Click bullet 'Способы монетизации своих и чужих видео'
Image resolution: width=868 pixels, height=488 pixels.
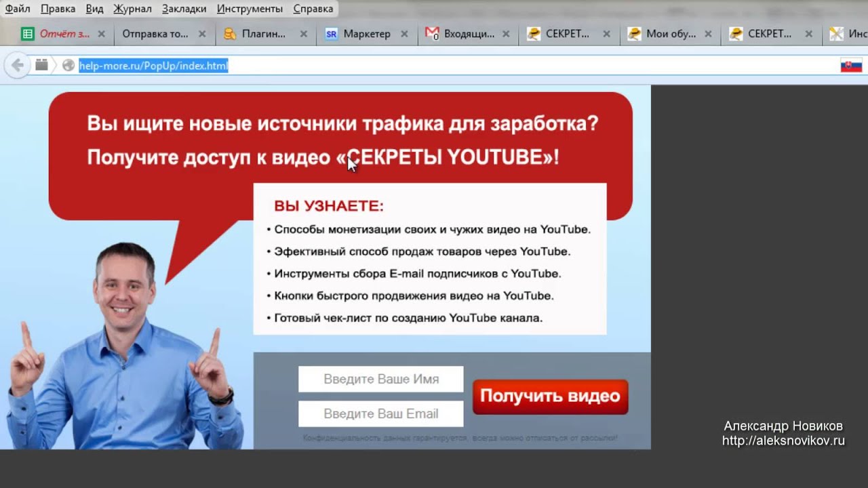coord(429,230)
